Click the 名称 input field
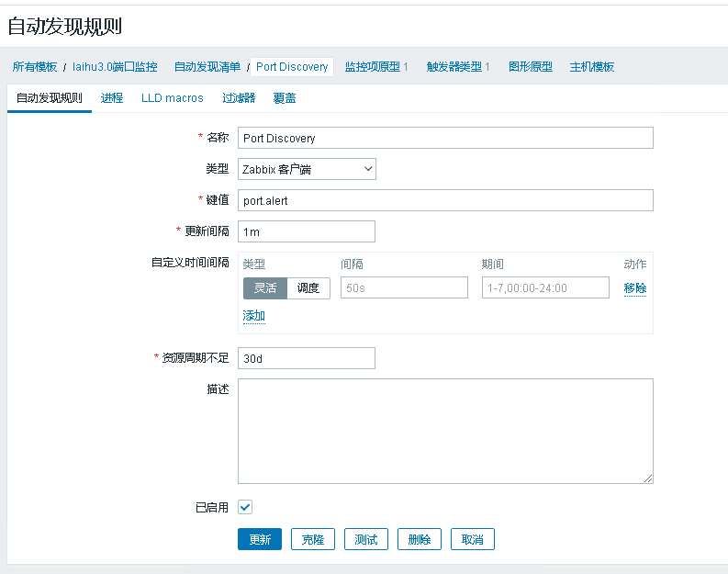Screen dimensions: 728x574 445,138
